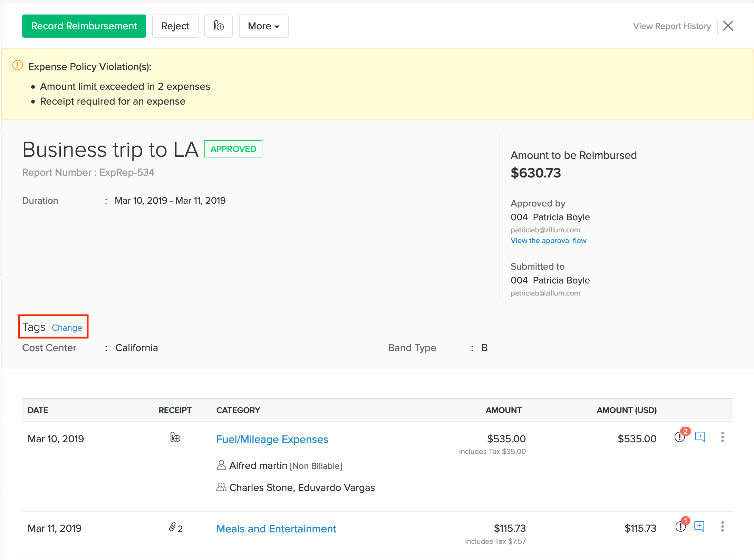Click Record Reimbursement button
Image resolution: width=754 pixels, height=560 pixels.
tap(84, 26)
